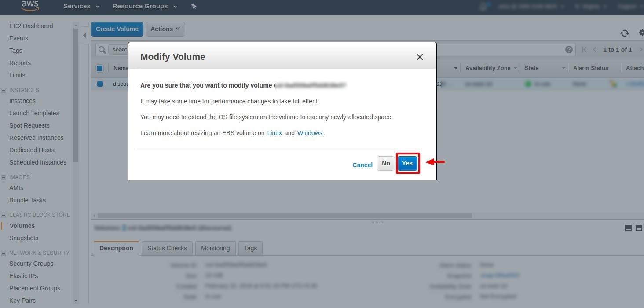Open the help question mark near pagination

click(x=569, y=49)
